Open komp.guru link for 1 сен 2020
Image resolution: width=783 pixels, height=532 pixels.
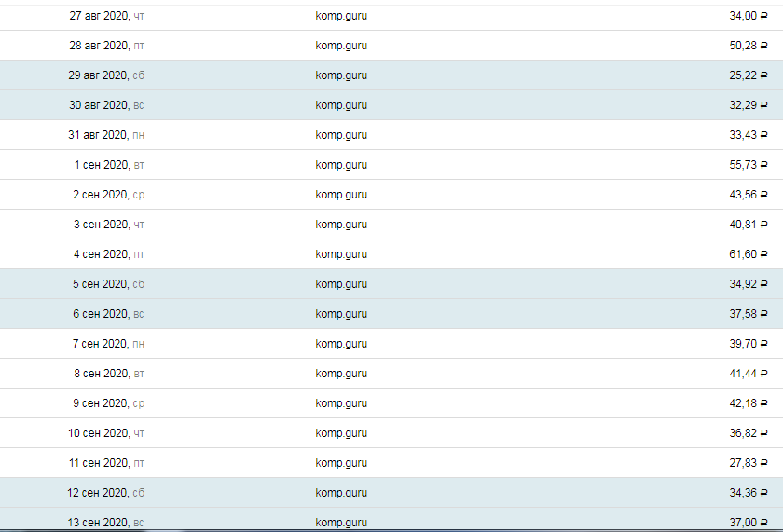coord(341,165)
